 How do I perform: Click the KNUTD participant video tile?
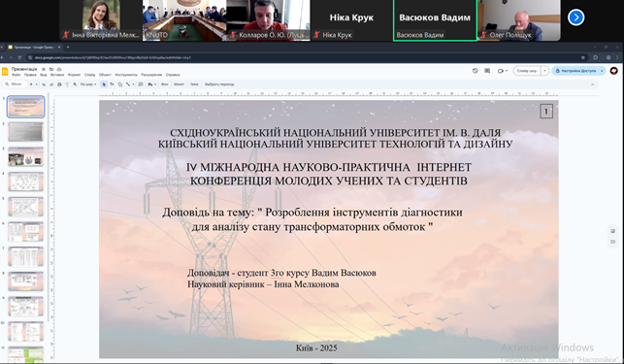tap(184, 20)
